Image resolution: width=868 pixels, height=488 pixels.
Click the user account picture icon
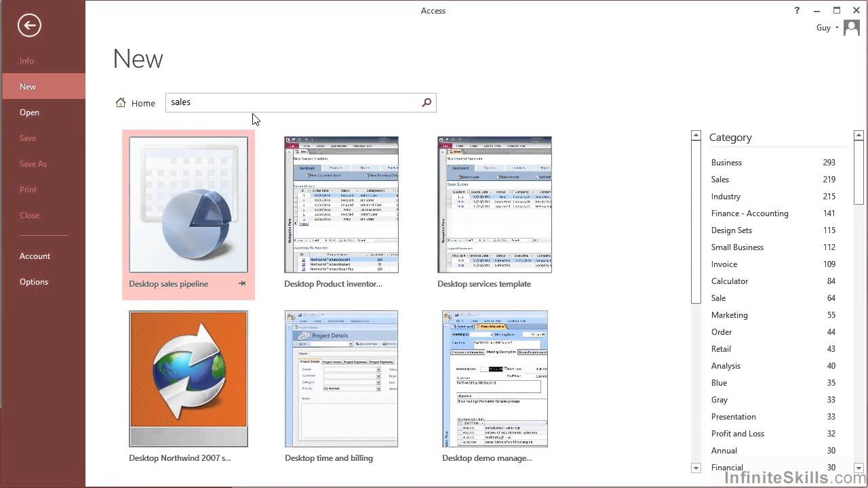851,28
